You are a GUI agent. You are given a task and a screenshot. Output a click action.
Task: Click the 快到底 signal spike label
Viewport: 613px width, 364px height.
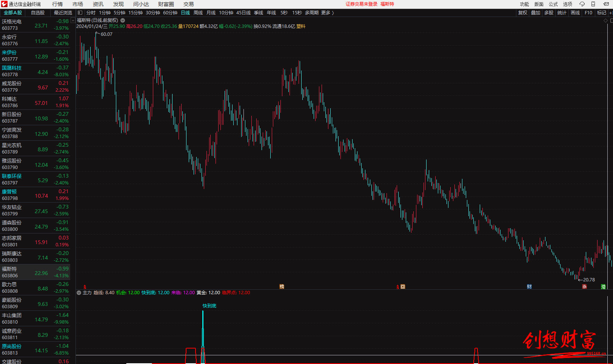pos(209,306)
